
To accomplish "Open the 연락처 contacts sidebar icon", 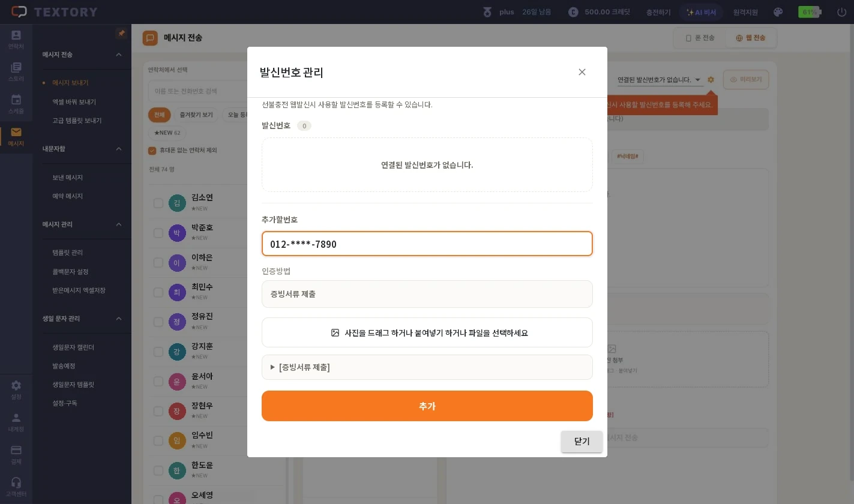I will (16, 40).
